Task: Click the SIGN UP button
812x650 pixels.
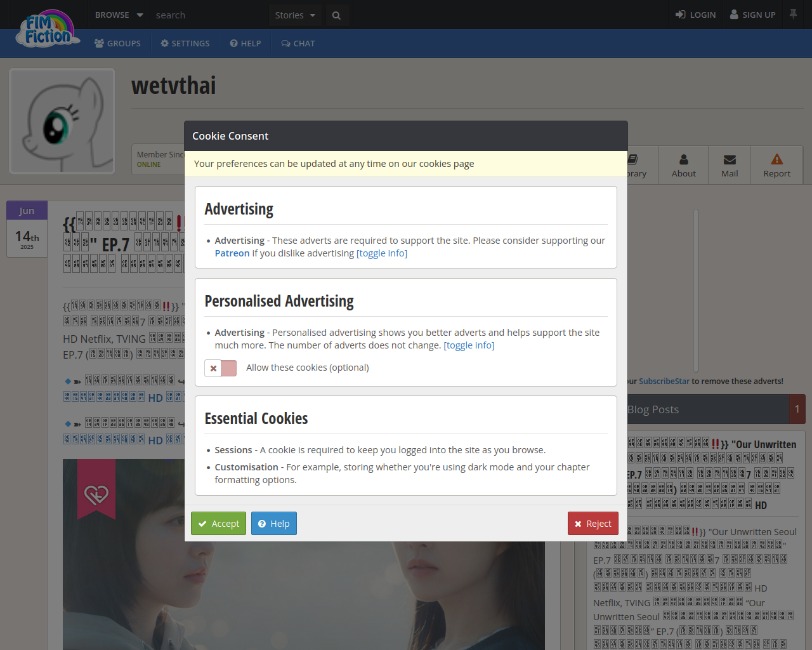Action: coord(752,15)
